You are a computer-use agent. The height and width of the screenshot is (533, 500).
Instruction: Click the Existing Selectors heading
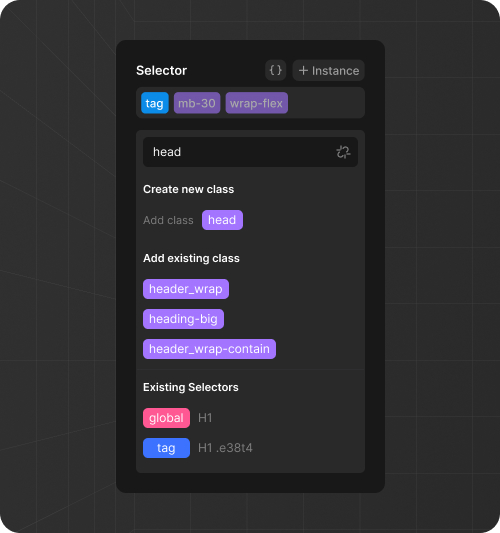(x=191, y=387)
